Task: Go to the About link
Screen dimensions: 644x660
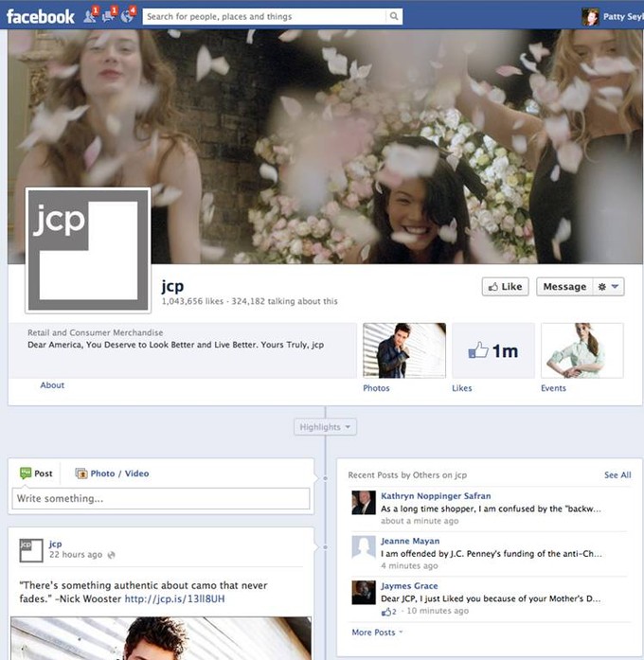Action: coord(52,385)
